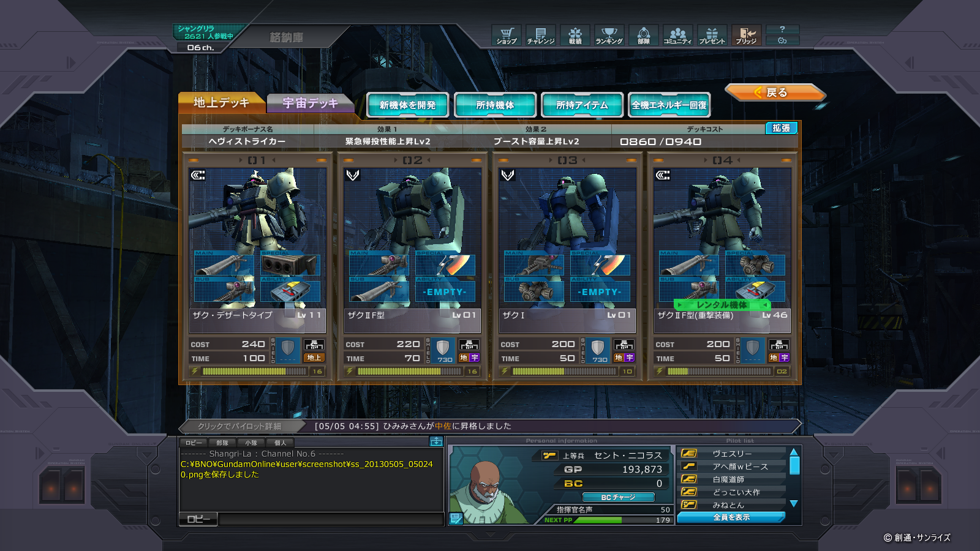The height and width of the screenshot is (551, 980).
Task: Open the 部隊 corps icon in top bar
Action: [644, 35]
